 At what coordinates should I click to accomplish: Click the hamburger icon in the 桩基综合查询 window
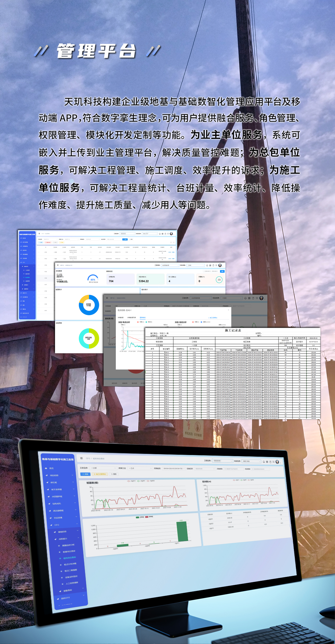point(107,298)
